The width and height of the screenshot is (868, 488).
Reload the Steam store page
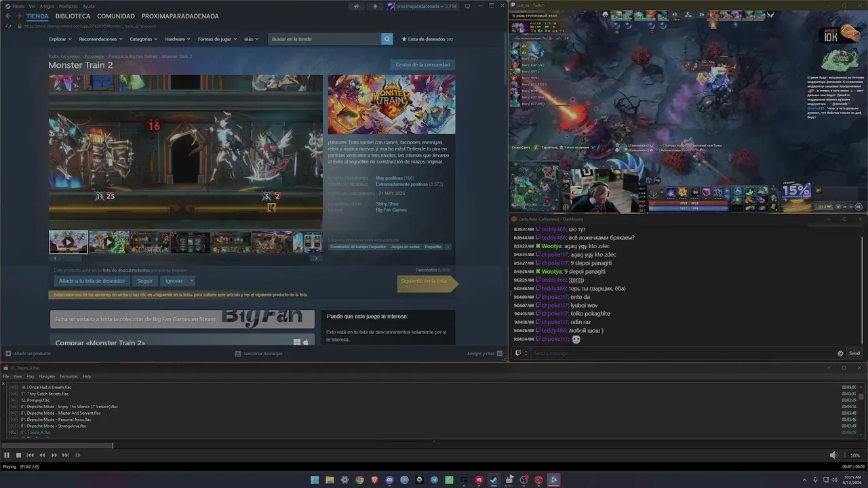click(x=8, y=26)
